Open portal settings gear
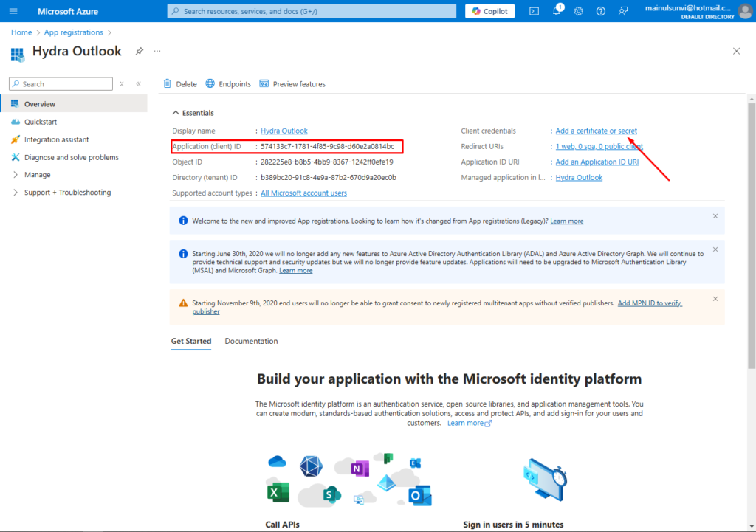756x532 pixels. [579, 11]
